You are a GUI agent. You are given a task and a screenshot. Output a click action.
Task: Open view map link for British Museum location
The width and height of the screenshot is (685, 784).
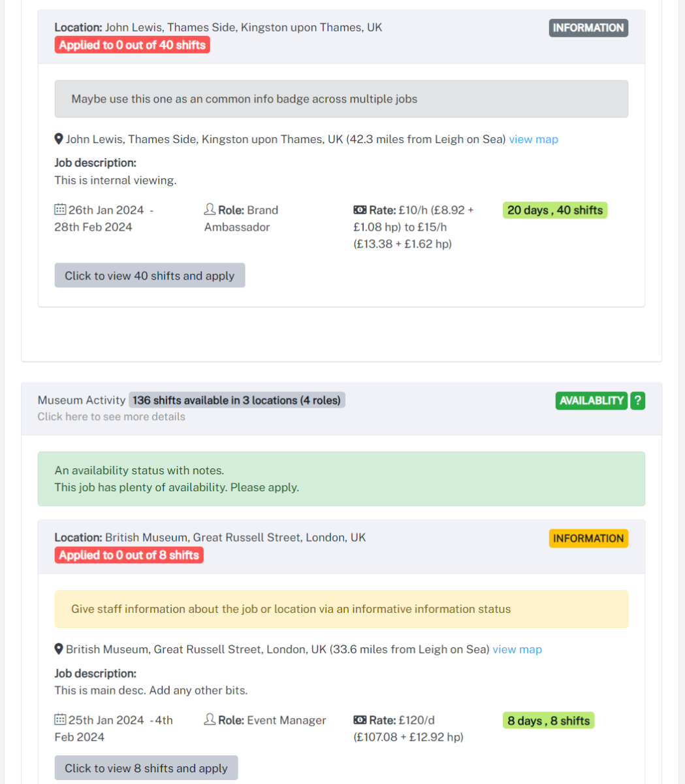pos(517,649)
